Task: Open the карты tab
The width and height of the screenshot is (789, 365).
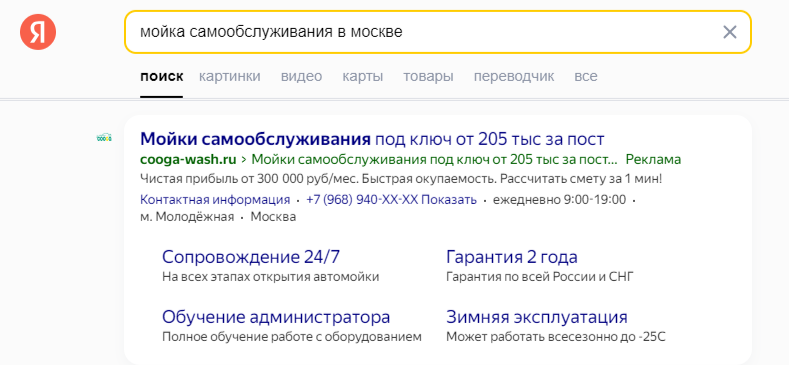Action: (x=363, y=77)
